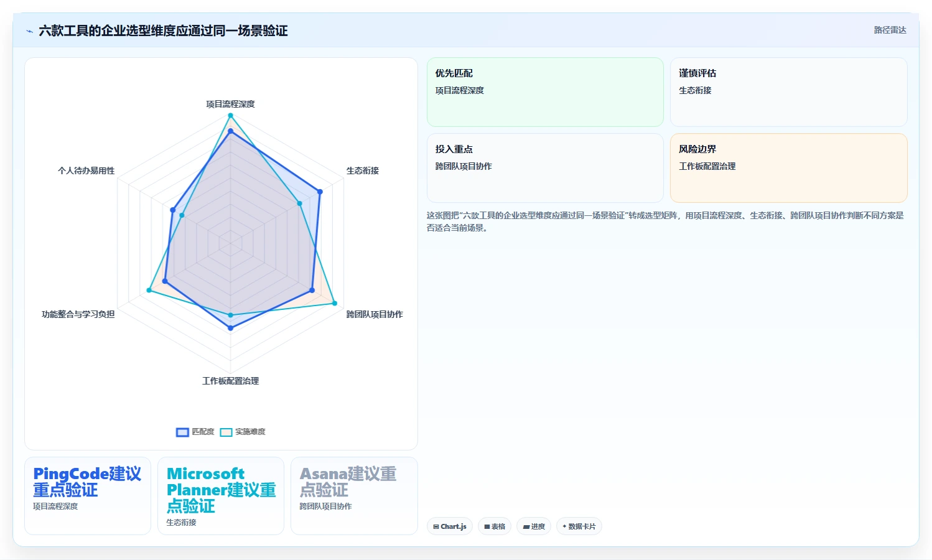This screenshot has height=560, width=932.
Task: Click the blue 匹配度 point on 生态衔接 axis
Action: 320,192
